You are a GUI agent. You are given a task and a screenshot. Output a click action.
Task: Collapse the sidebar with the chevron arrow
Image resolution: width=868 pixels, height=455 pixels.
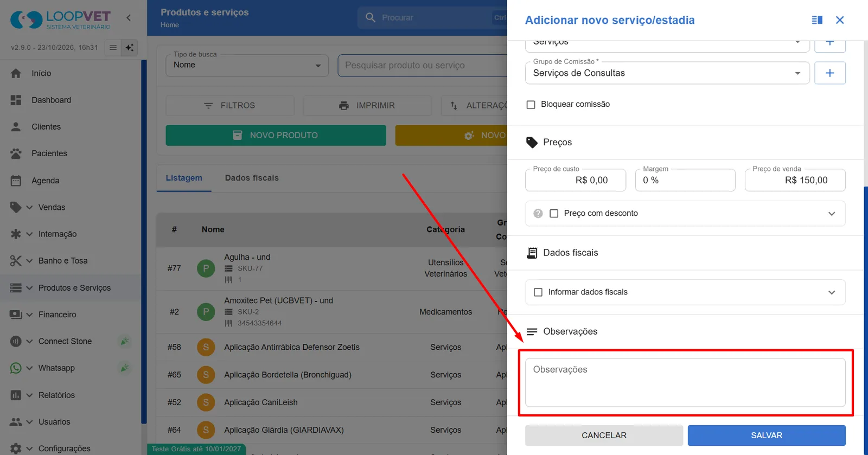coord(129,18)
